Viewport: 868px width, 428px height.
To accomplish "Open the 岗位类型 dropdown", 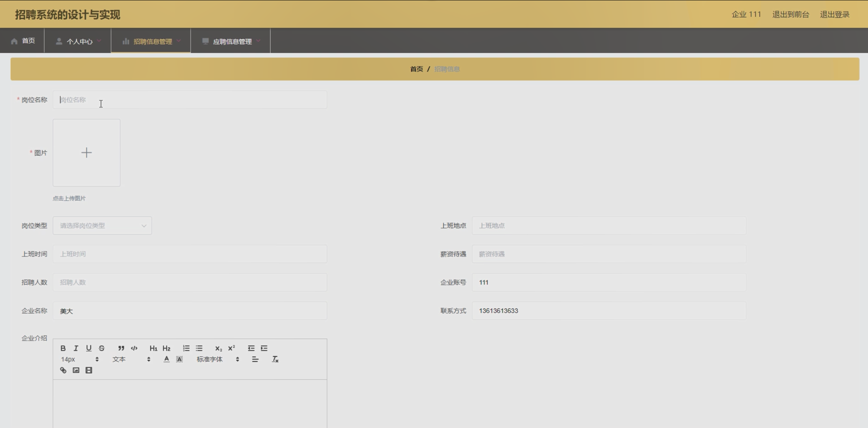I will tap(102, 226).
